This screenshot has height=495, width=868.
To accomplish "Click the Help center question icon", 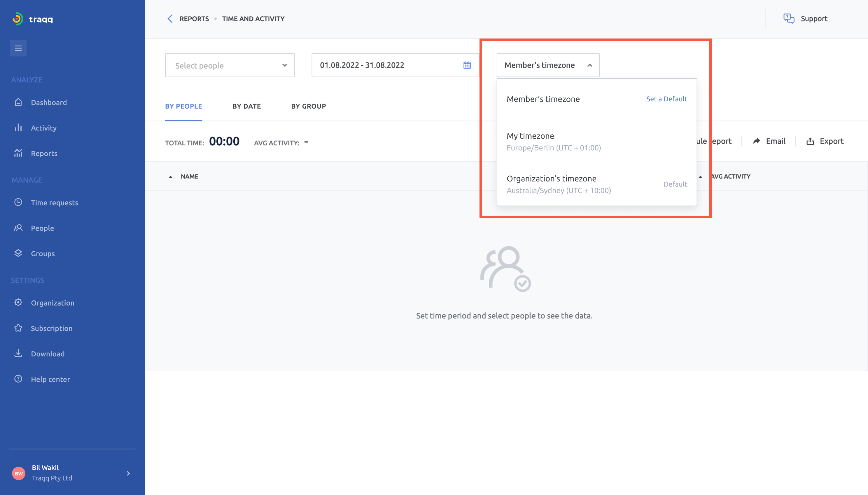I will (18, 379).
